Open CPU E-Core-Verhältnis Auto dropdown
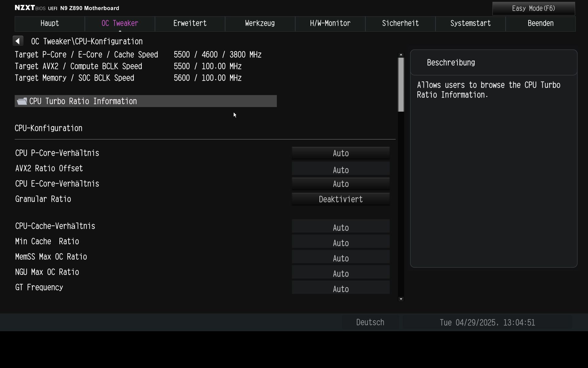Screen dimensions: 588x368 341,184
